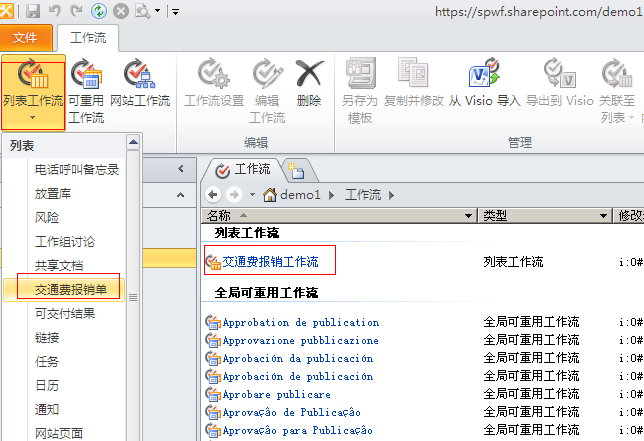Click the stop icon in quick access toolbar
The image size is (644, 441).
tap(121, 11)
